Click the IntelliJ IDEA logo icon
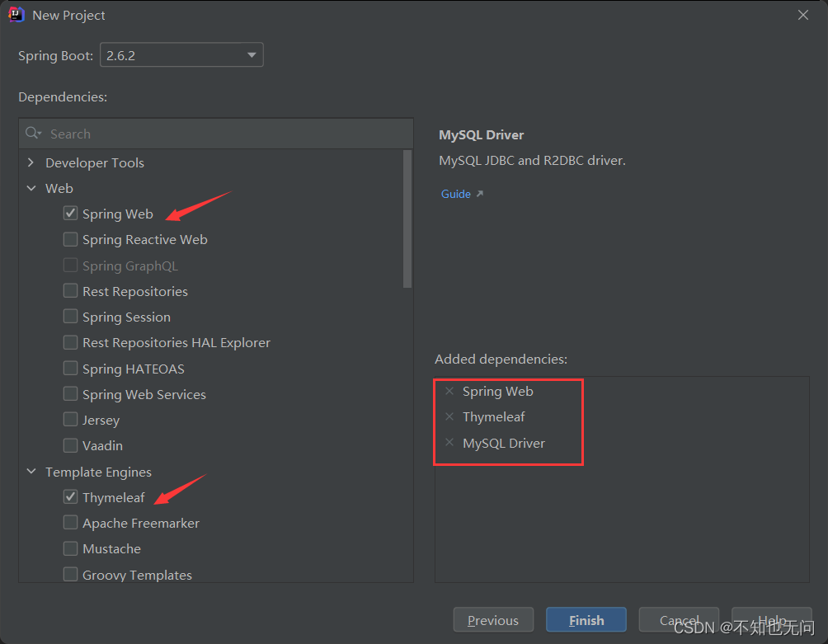The image size is (828, 644). point(16,15)
